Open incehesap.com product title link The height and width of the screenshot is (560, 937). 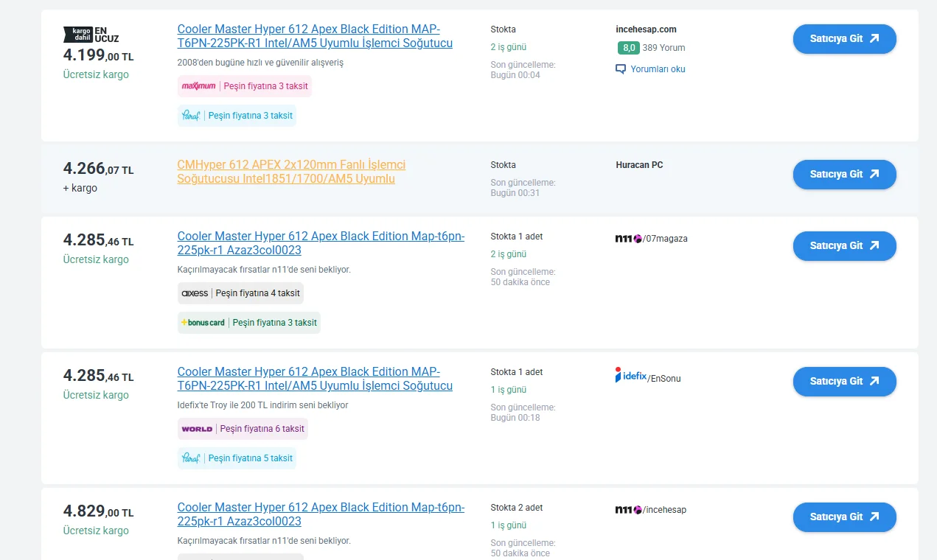click(315, 36)
